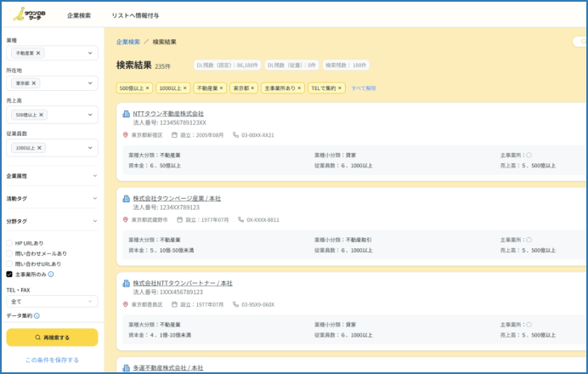Click phone icon beside 0X-XXXX-8811
588x374 pixels.
tap(240, 219)
